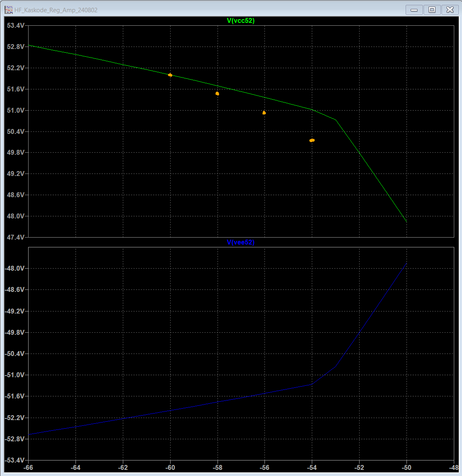Click the 49.8V vertical axis label
Viewport: 462px width, 476px height.
pos(16,152)
